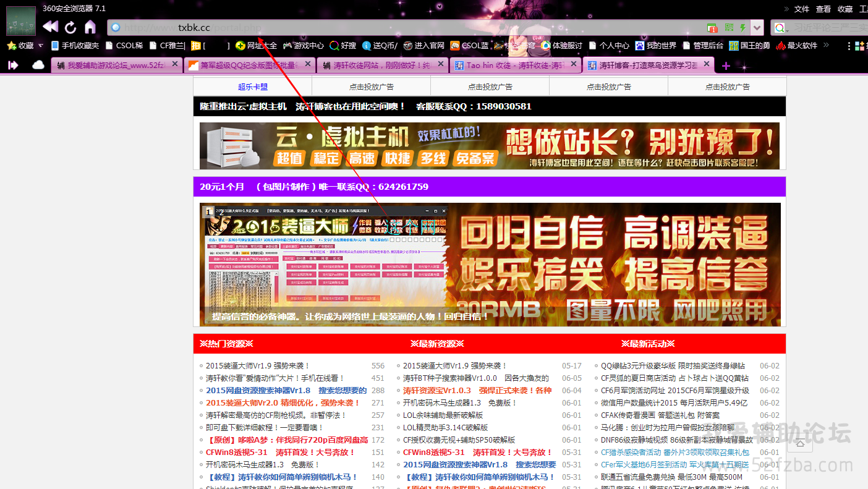Expand the address bar history dropdown

757,28
